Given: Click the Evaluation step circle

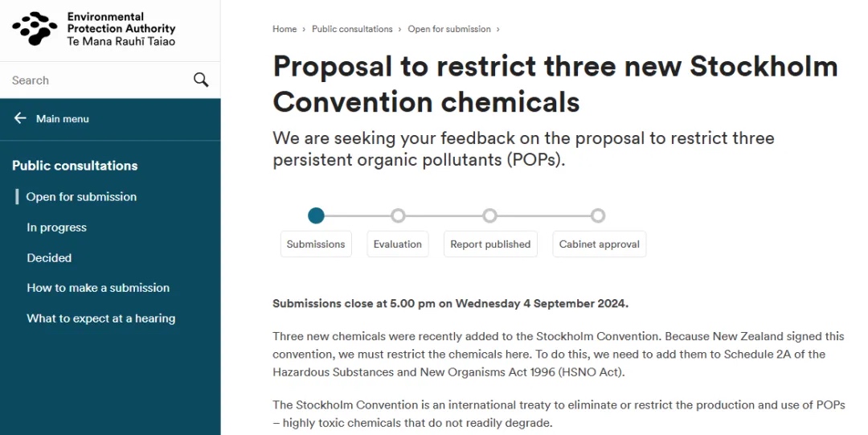Looking at the screenshot, I should click(x=398, y=215).
